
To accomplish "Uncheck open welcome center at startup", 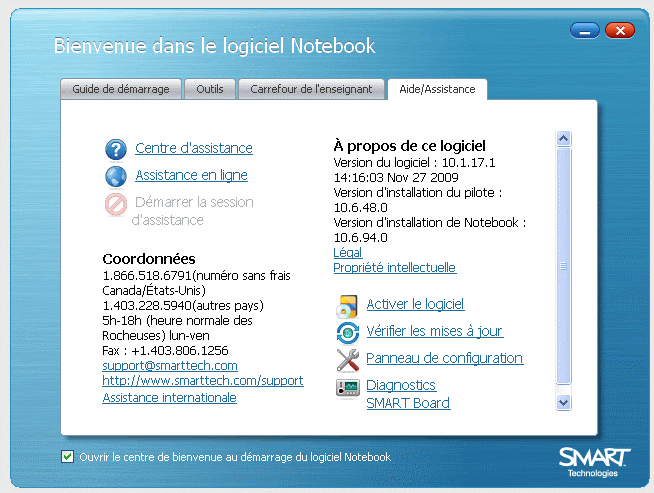I will 67,457.
